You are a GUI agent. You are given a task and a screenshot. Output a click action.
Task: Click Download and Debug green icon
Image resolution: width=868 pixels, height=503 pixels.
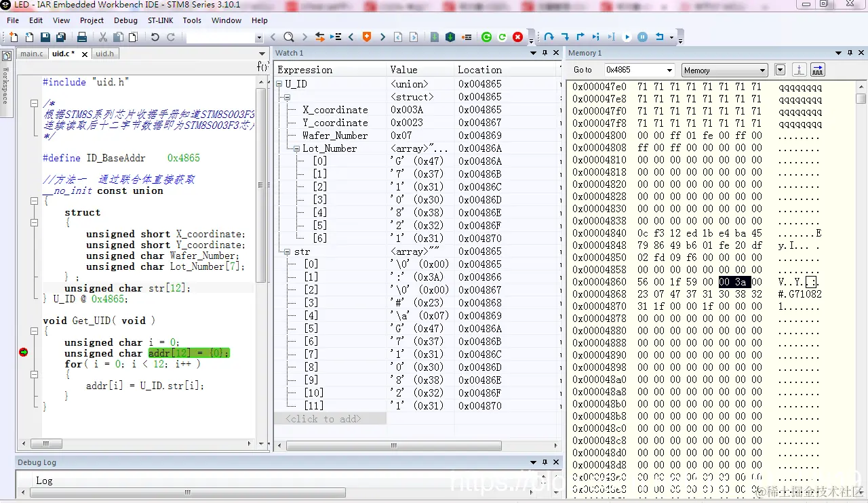click(x=486, y=37)
